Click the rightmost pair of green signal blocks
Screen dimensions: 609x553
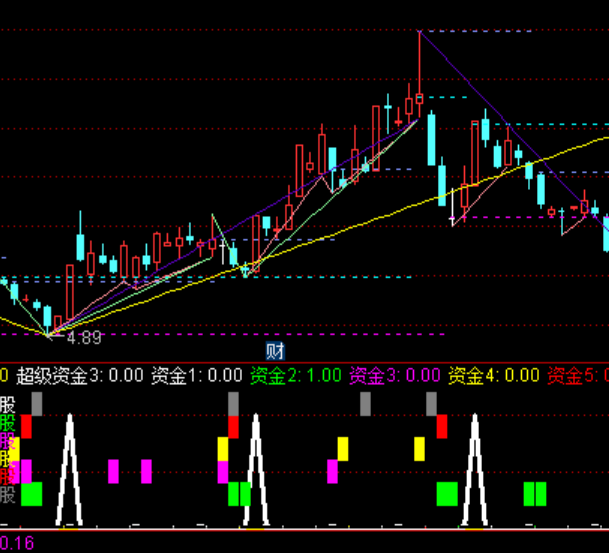point(536,493)
